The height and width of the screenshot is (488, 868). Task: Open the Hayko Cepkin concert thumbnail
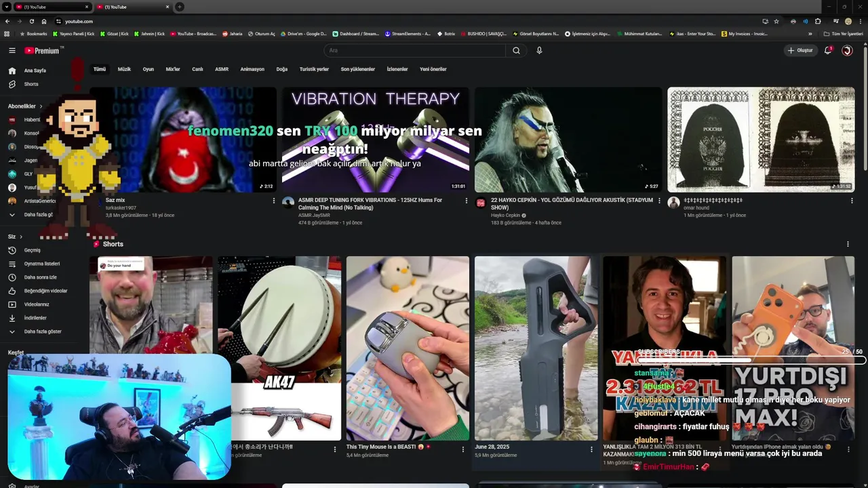(x=568, y=140)
